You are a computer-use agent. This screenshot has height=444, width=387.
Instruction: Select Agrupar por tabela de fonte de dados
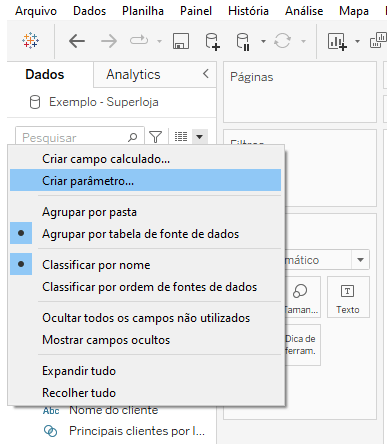[x=145, y=234]
